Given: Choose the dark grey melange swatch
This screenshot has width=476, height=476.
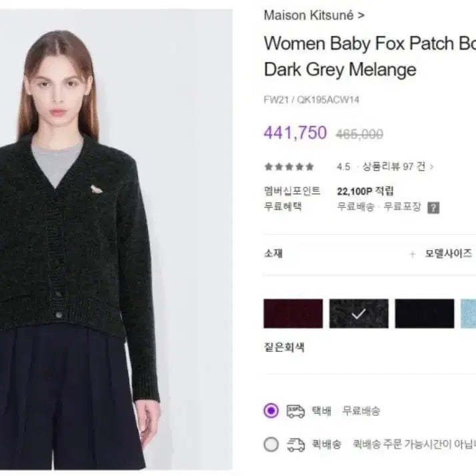Looking at the screenshot, I should pos(359,313).
